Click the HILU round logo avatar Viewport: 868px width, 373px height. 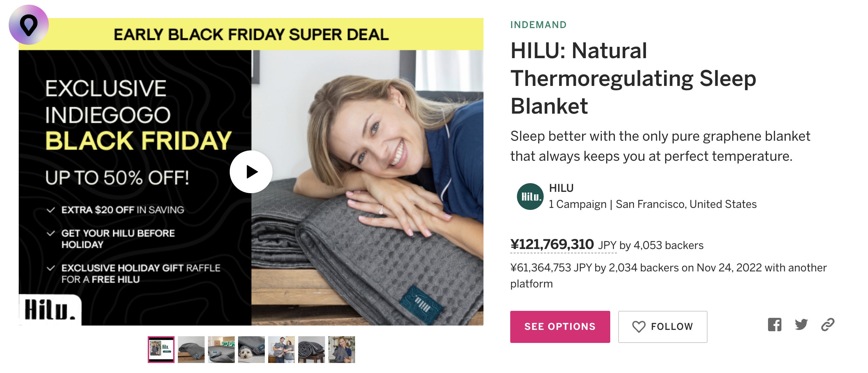tap(530, 197)
